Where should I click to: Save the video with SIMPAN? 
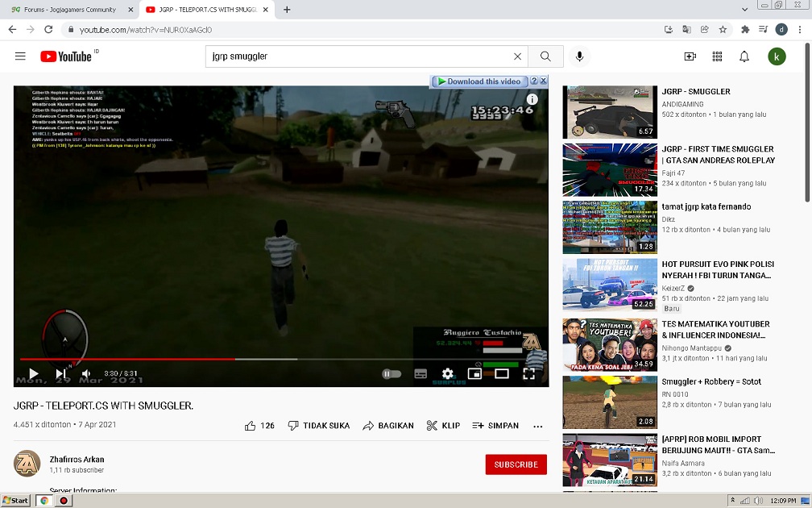[x=495, y=426]
